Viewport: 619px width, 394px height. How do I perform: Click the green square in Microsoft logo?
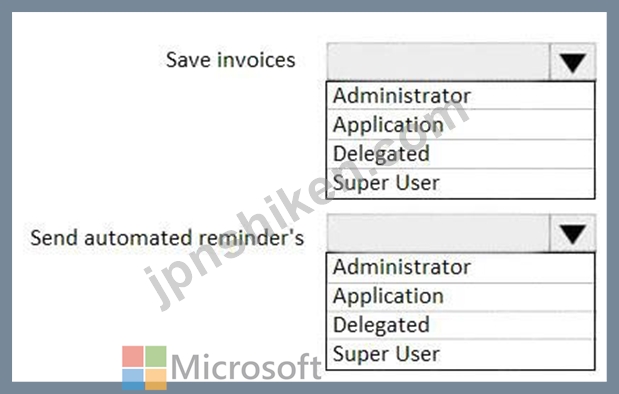pos(156,356)
